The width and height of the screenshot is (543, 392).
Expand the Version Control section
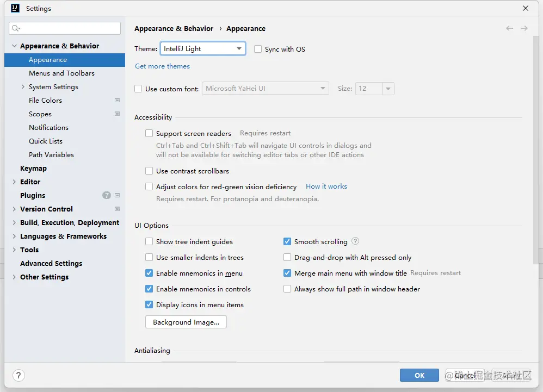14,209
